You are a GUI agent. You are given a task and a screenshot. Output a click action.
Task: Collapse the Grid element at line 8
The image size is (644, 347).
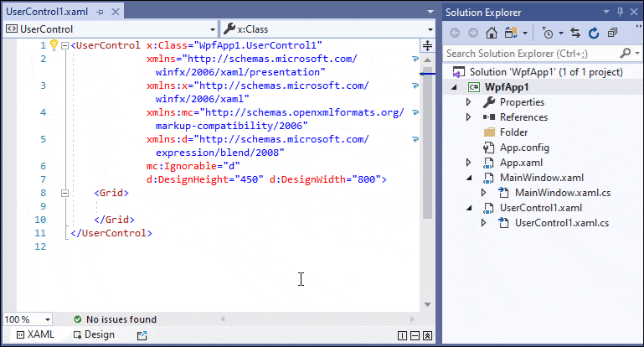pyautogui.click(x=64, y=193)
